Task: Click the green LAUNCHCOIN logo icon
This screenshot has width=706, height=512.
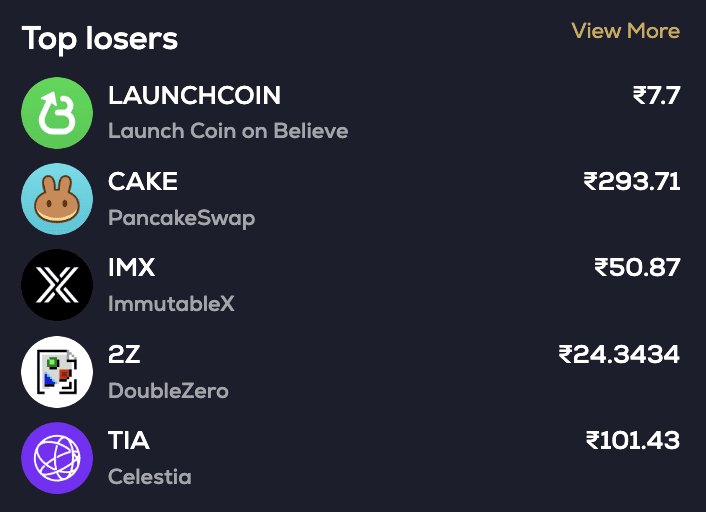Action: click(x=57, y=112)
